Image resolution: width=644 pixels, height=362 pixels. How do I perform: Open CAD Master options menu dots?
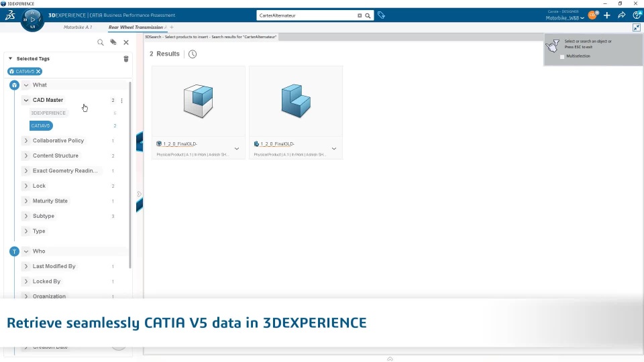pyautogui.click(x=121, y=100)
